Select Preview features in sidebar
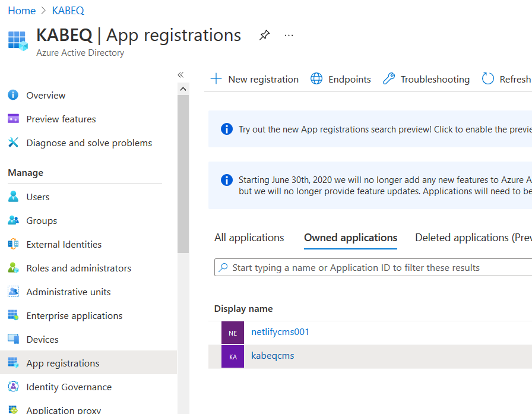532x414 pixels. tap(61, 119)
